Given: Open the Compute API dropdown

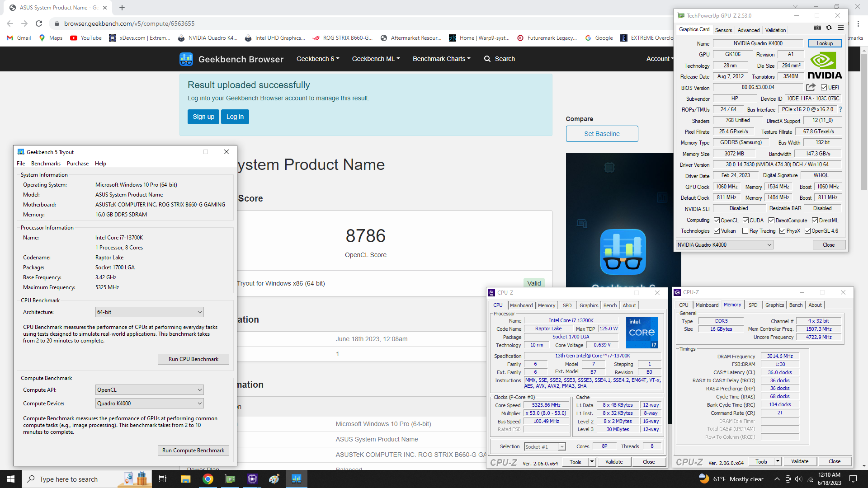Looking at the screenshot, I should click(150, 390).
